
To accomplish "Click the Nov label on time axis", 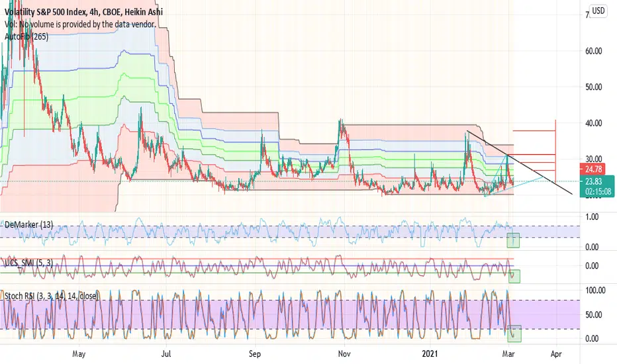I will [344, 354].
